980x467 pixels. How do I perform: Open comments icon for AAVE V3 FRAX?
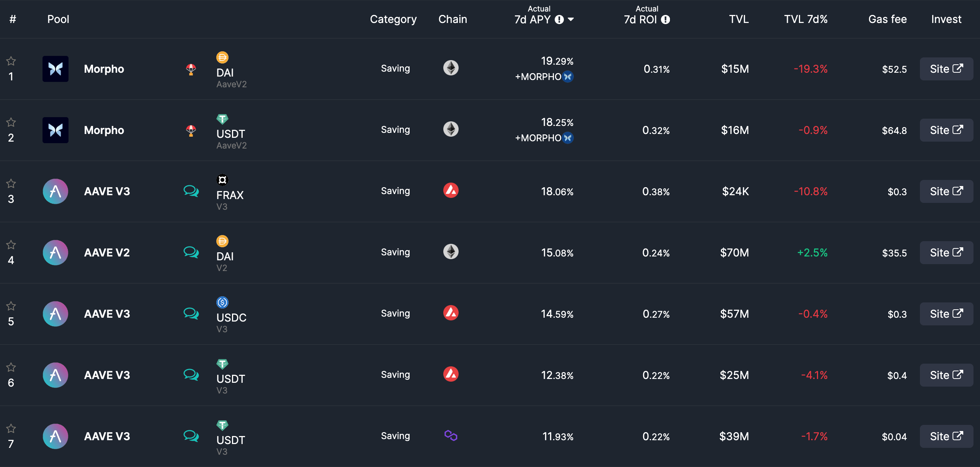191,191
